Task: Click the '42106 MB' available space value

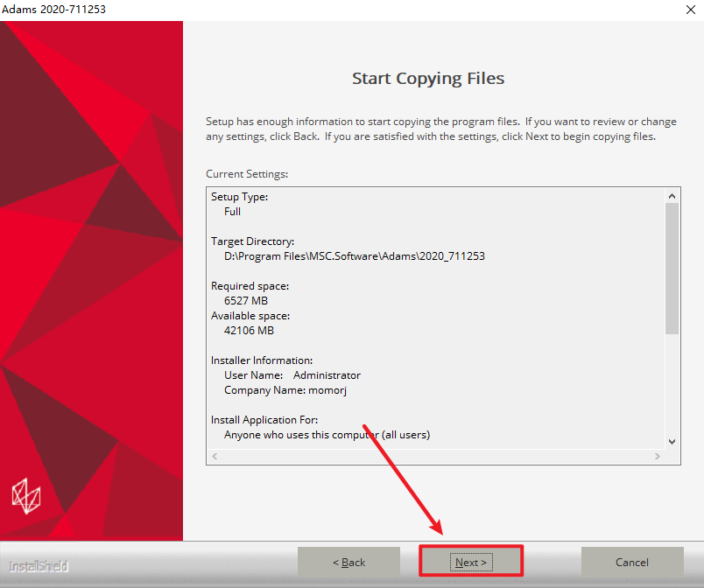Action: (249, 331)
